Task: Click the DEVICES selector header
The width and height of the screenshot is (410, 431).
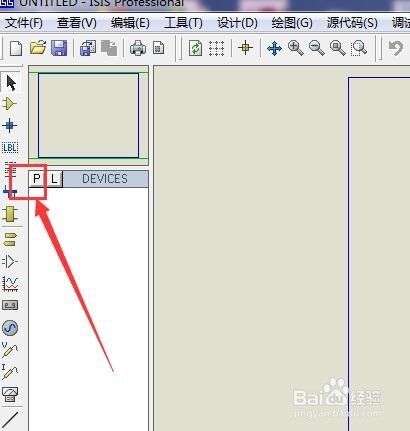Action: coord(105,179)
